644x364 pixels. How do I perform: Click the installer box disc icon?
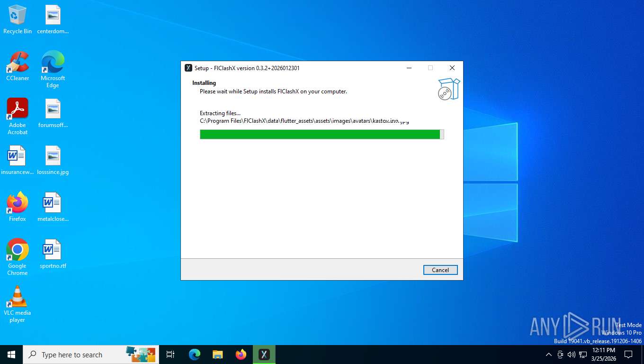[448, 89]
